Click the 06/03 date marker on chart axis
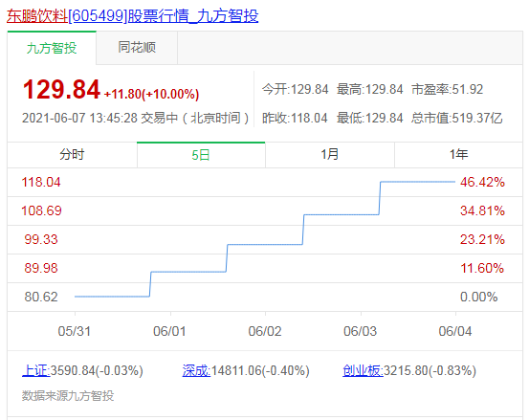The image size is (529, 420). pyautogui.click(x=361, y=331)
